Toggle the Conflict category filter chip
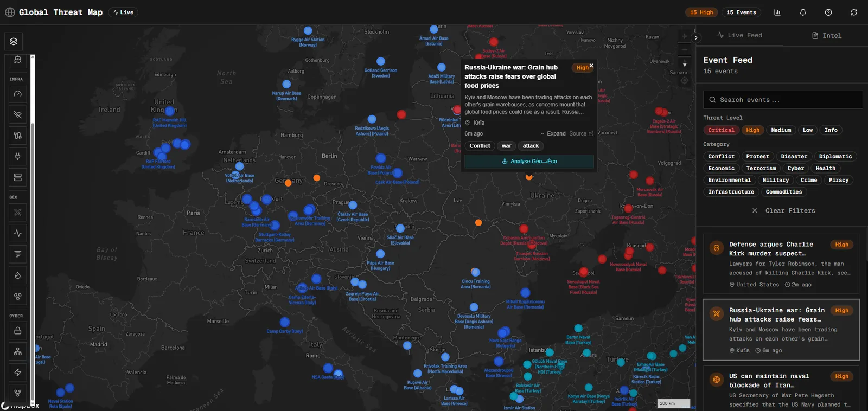 [721, 157]
